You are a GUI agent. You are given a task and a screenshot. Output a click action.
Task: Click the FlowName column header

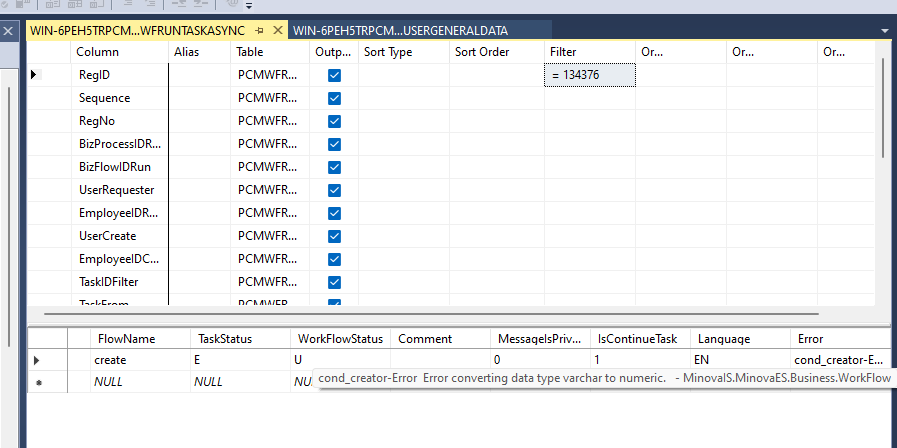(127, 339)
